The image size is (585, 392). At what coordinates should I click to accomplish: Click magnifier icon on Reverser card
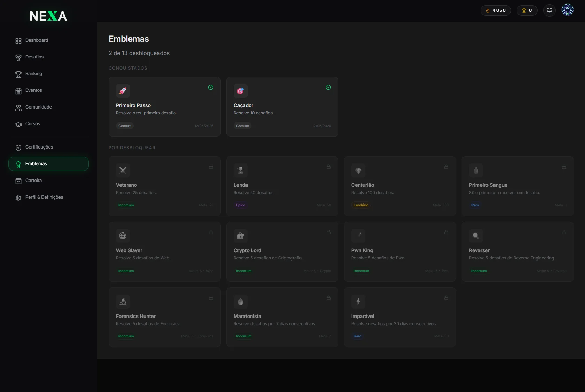coord(476,236)
